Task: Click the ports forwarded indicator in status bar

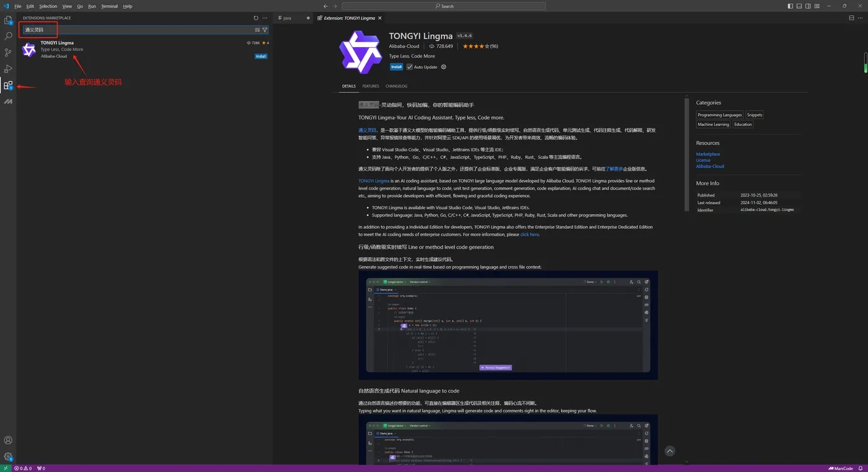Action: pos(41,468)
